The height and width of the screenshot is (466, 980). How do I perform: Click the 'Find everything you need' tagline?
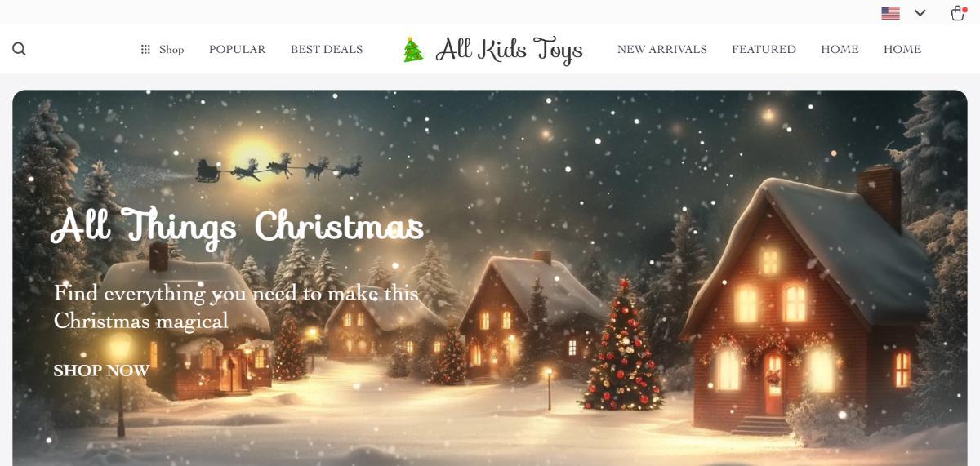(x=236, y=307)
